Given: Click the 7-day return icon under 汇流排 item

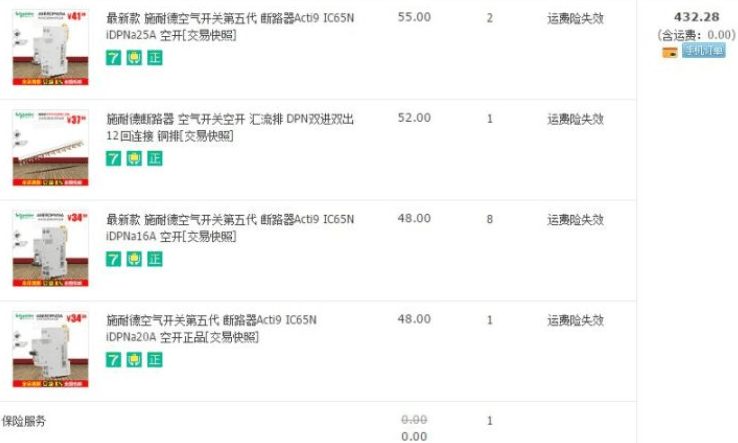Looking at the screenshot, I should [113, 159].
